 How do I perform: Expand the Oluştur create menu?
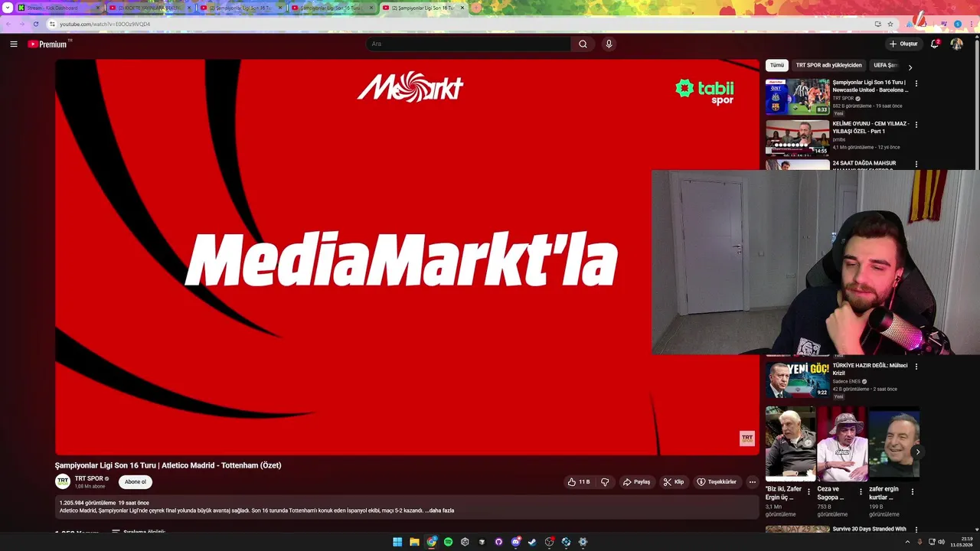click(903, 44)
